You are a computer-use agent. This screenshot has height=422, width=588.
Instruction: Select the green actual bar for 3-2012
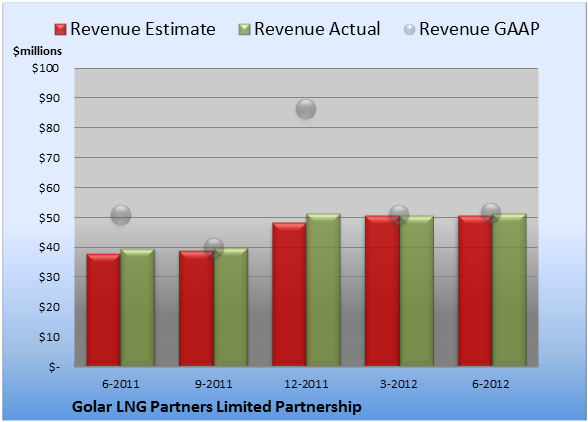click(417, 291)
